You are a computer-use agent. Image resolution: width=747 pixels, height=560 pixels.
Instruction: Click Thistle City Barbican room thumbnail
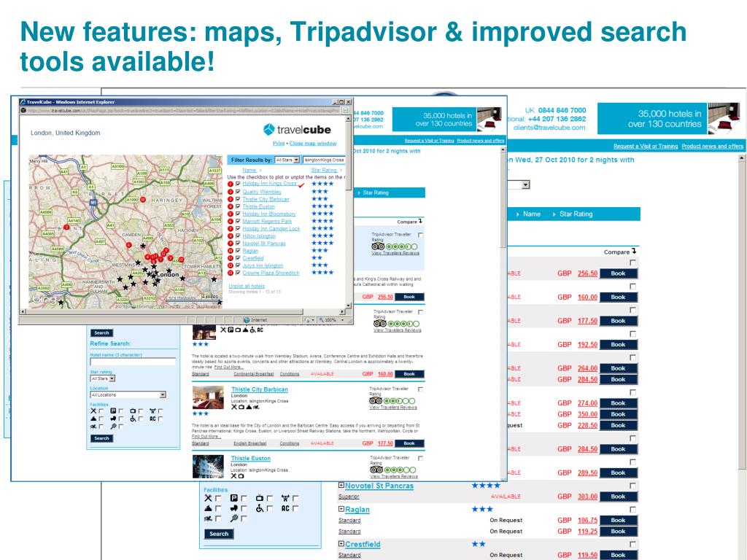[x=208, y=397]
